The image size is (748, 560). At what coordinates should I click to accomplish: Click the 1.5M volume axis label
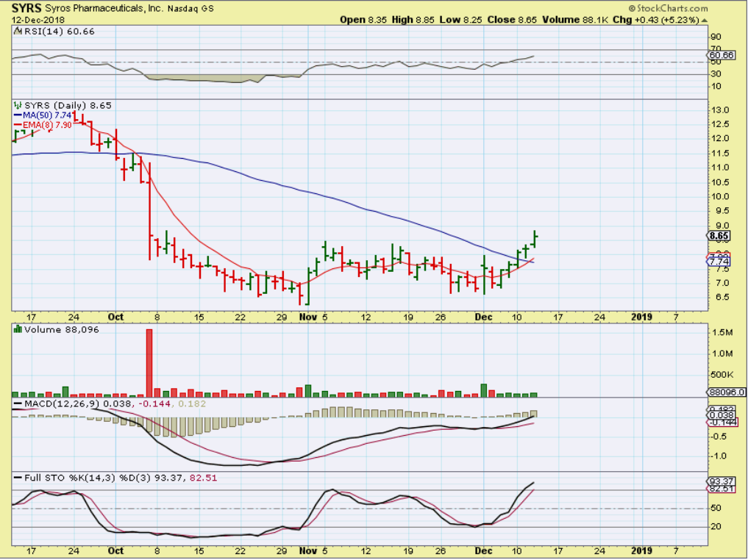(x=723, y=332)
